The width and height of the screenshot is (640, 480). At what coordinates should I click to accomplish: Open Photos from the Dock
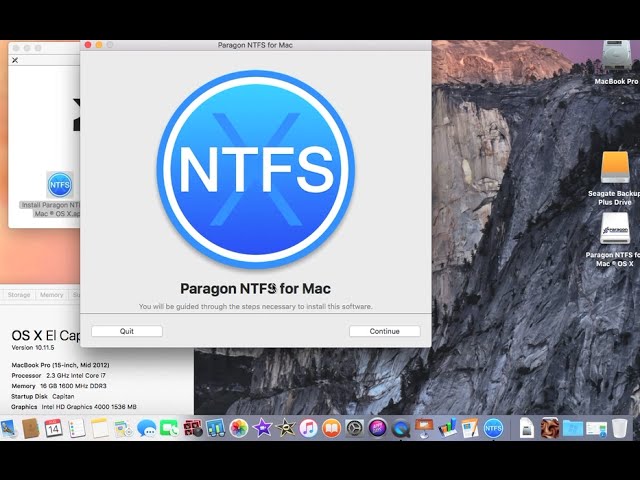click(x=239, y=429)
